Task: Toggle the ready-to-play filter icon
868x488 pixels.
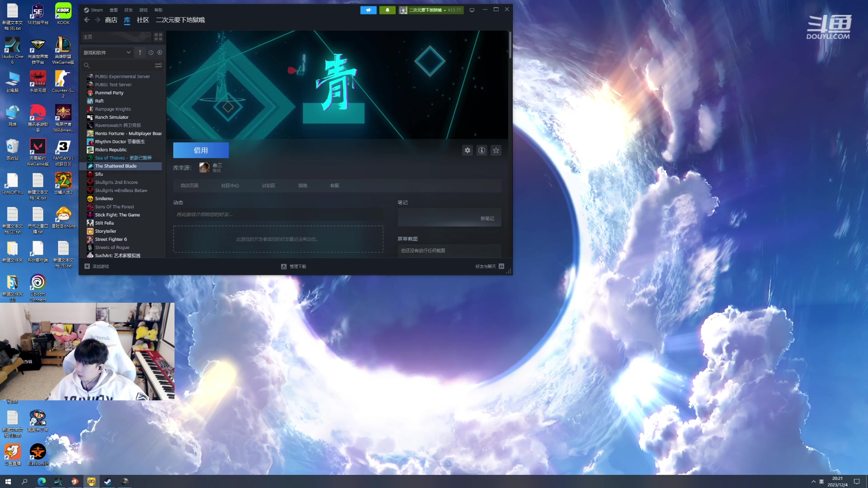Action: tap(160, 52)
